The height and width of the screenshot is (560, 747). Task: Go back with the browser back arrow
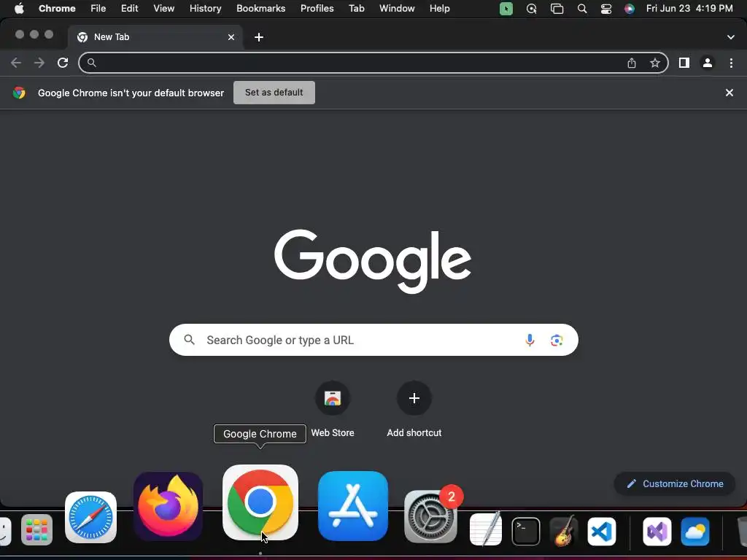[x=16, y=63]
